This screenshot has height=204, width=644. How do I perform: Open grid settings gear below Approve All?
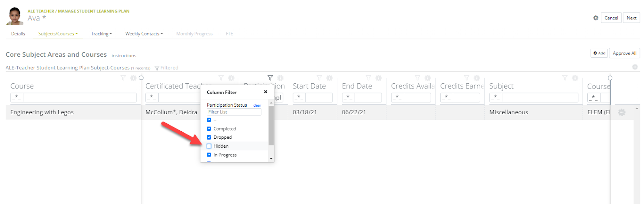635,67
